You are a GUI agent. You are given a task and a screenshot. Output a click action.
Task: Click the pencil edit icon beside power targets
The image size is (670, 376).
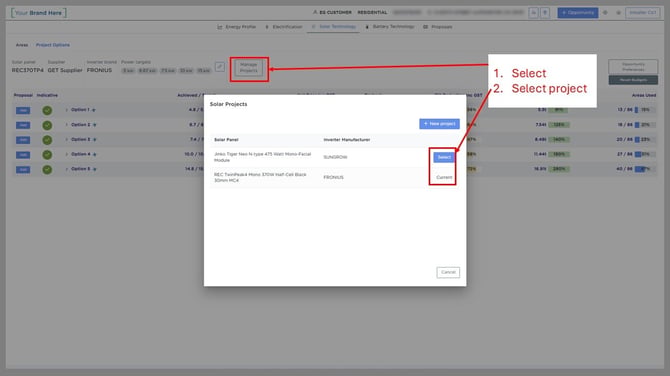click(220, 67)
